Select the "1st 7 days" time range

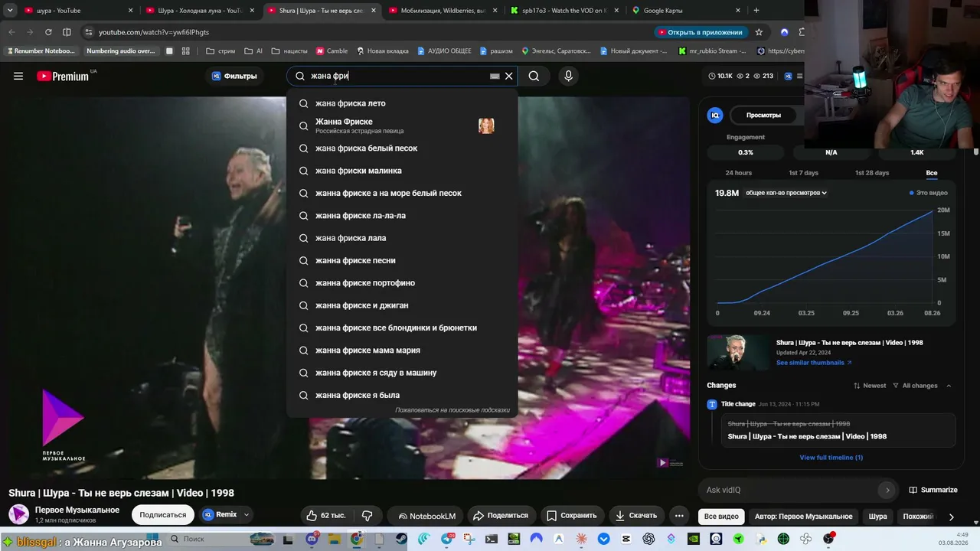click(x=803, y=173)
